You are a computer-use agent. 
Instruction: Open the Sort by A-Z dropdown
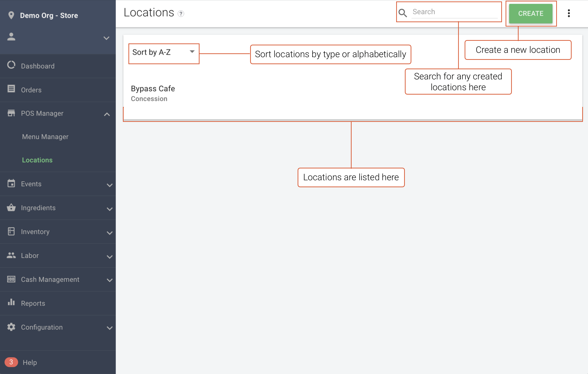click(x=164, y=52)
